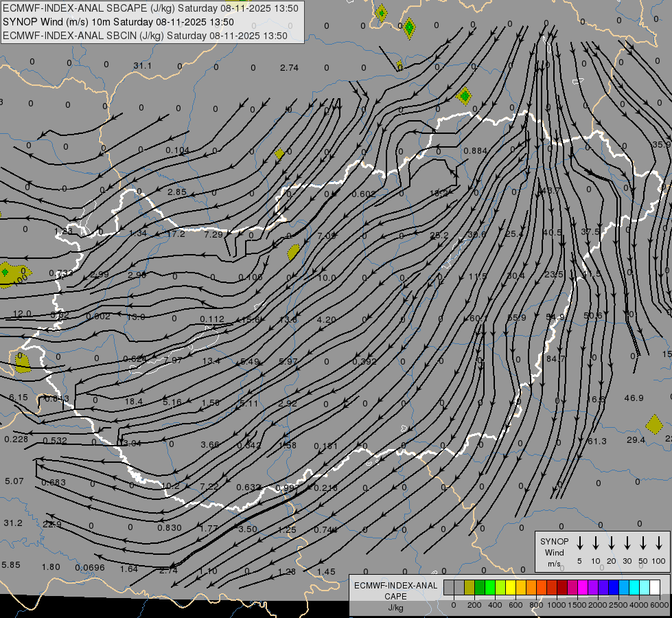Viewport: 672px width, 618px height.
Task: Click the CAPE value 10.2 on map
Action: (170, 486)
